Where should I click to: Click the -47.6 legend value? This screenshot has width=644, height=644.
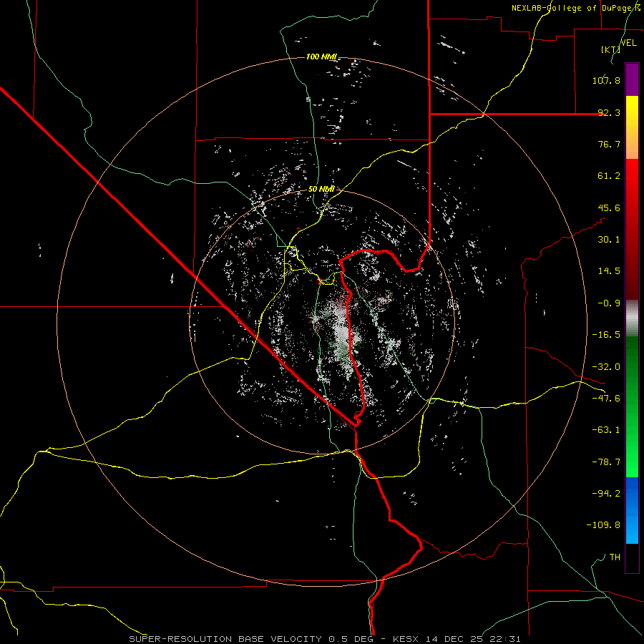coord(606,399)
